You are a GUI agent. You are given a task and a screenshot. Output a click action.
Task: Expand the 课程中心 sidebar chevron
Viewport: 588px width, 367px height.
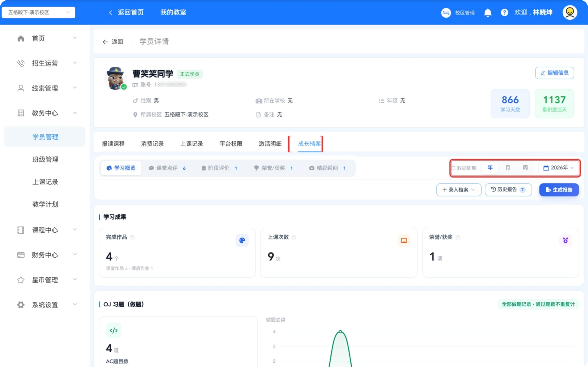[x=75, y=229]
